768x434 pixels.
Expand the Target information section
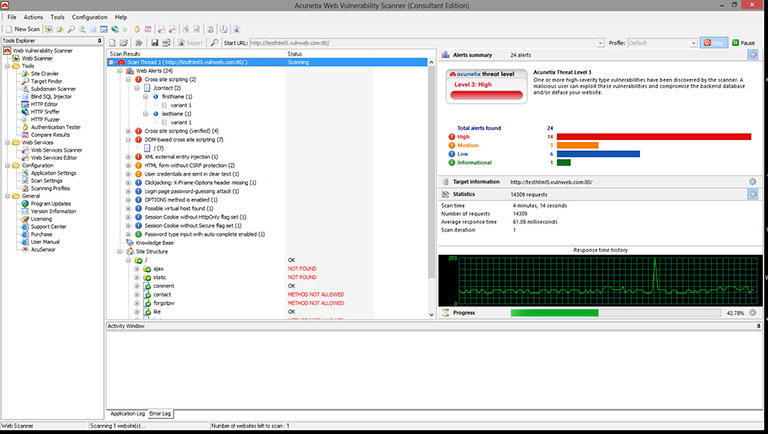point(751,181)
